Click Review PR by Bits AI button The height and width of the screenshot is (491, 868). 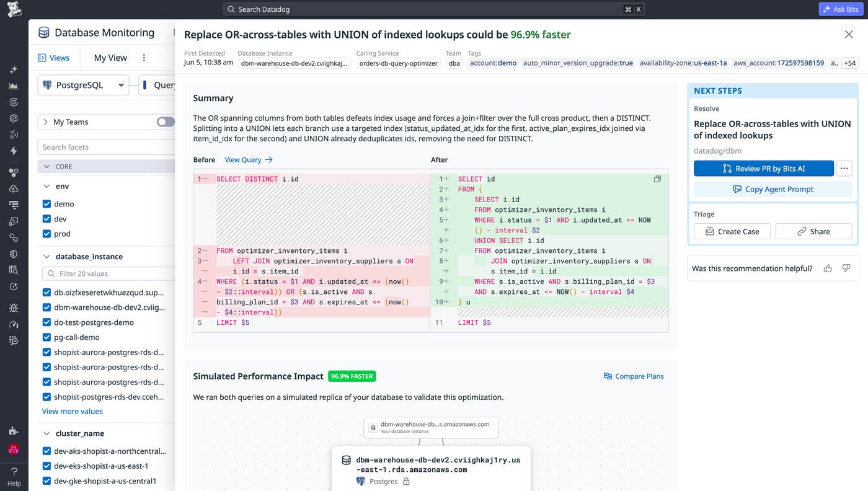click(764, 168)
